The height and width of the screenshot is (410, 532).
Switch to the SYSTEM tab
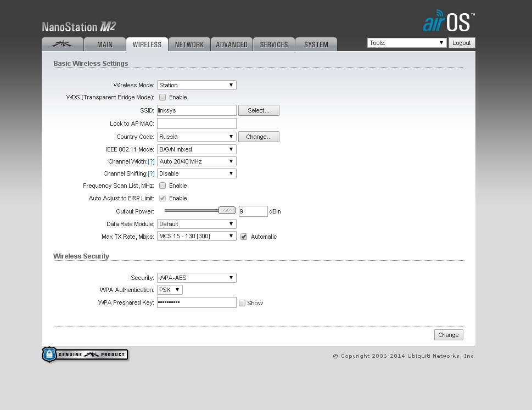(316, 44)
